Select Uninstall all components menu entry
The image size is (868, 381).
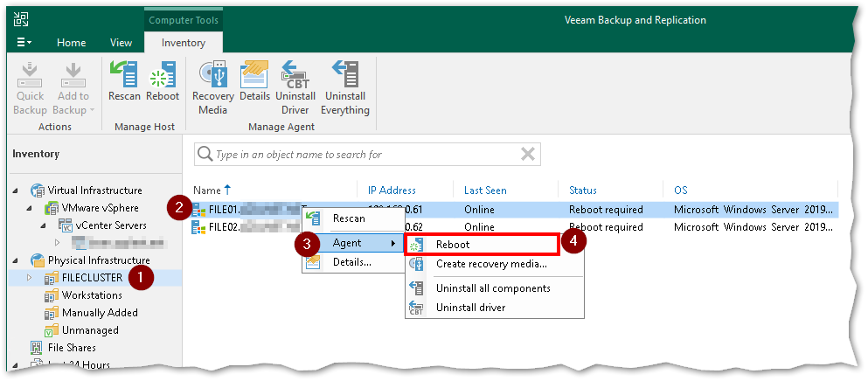click(492, 288)
